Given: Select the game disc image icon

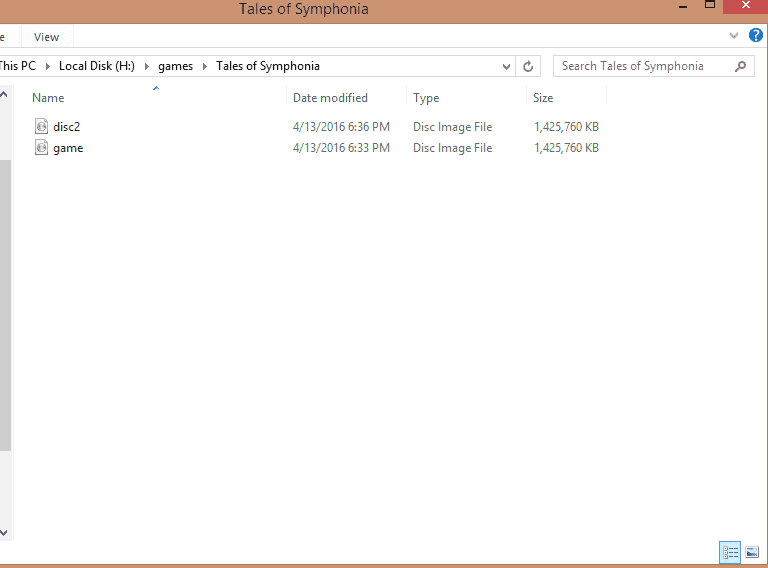Looking at the screenshot, I should tap(42, 147).
